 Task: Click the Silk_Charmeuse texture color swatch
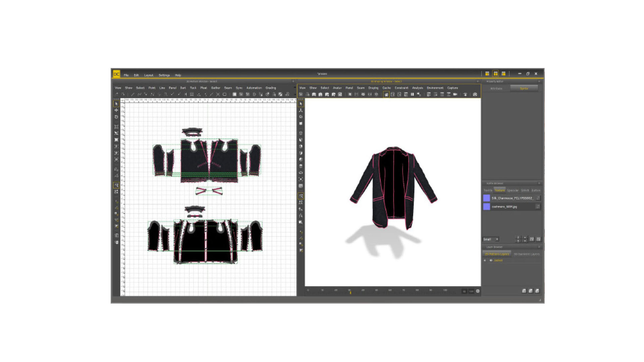(486, 198)
